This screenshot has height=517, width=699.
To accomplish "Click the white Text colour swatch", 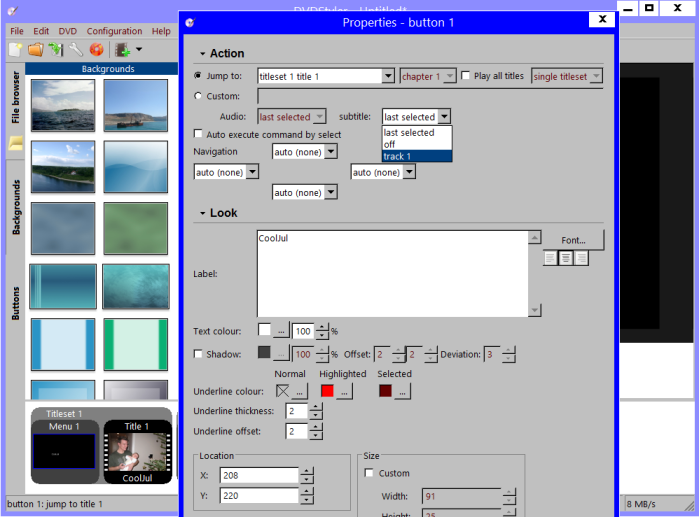I will click(264, 330).
